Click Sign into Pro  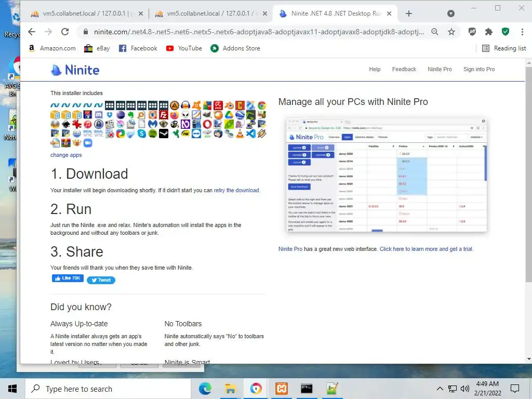click(478, 69)
